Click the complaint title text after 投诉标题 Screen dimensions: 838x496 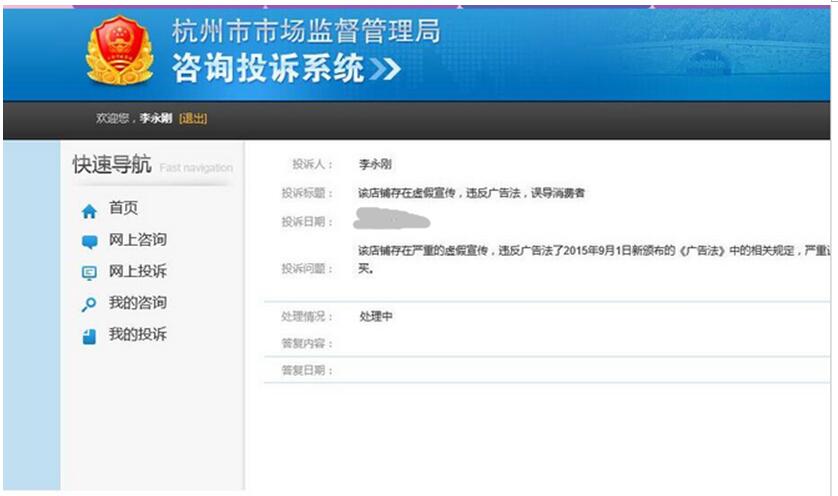point(471,193)
